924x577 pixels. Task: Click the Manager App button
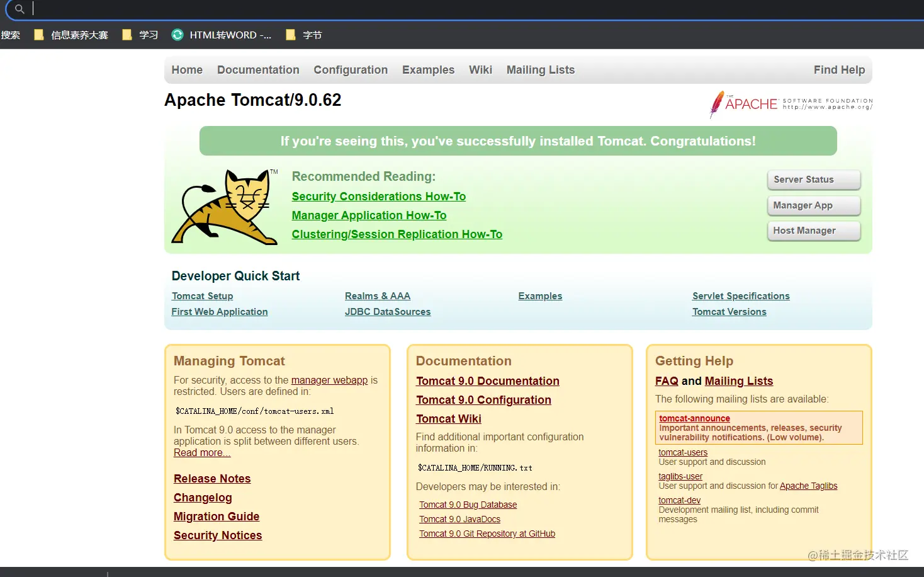coord(814,205)
